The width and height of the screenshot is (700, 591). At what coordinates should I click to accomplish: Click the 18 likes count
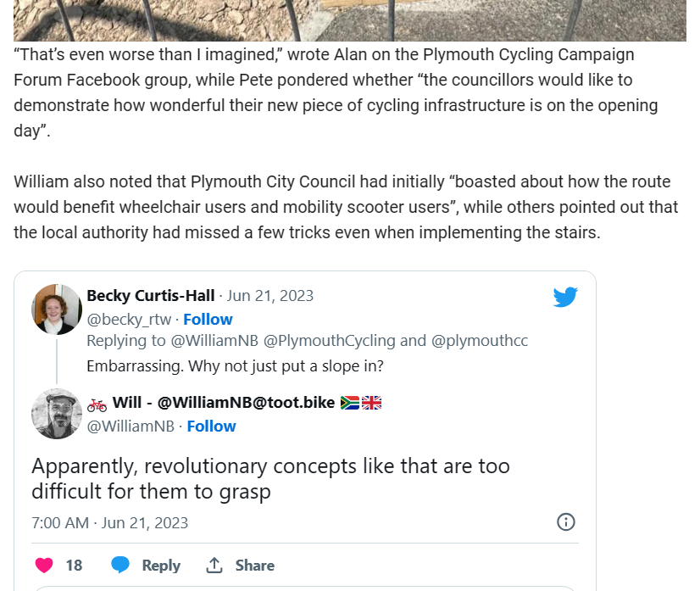[74, 566]
